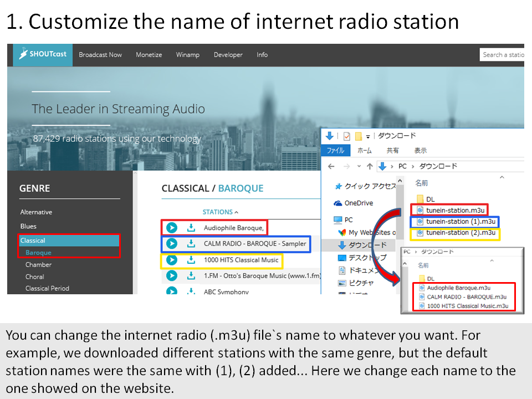Click ダウンロード in the address bar
This screenshot has height=399, width=532.
438,166
